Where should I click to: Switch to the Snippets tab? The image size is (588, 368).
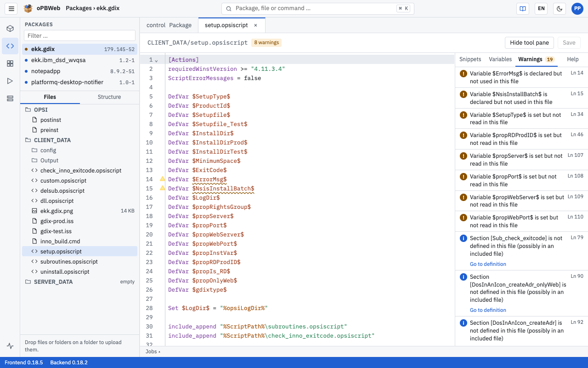pos(470,59)
